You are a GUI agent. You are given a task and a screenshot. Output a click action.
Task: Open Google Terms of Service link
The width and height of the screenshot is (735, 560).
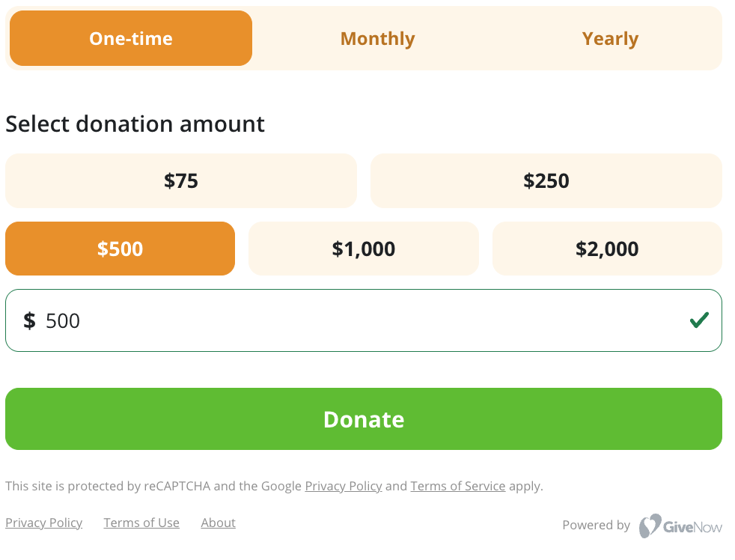click(458, 486)
